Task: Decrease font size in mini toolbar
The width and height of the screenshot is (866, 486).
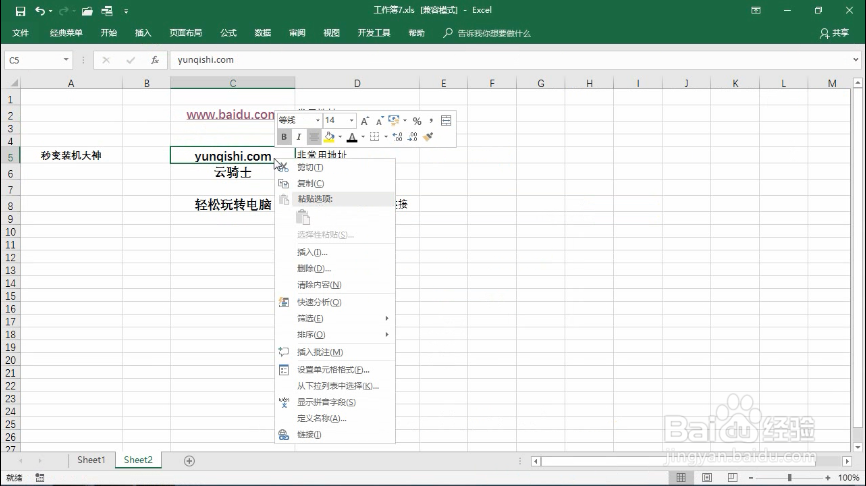Action: (379, 120)
